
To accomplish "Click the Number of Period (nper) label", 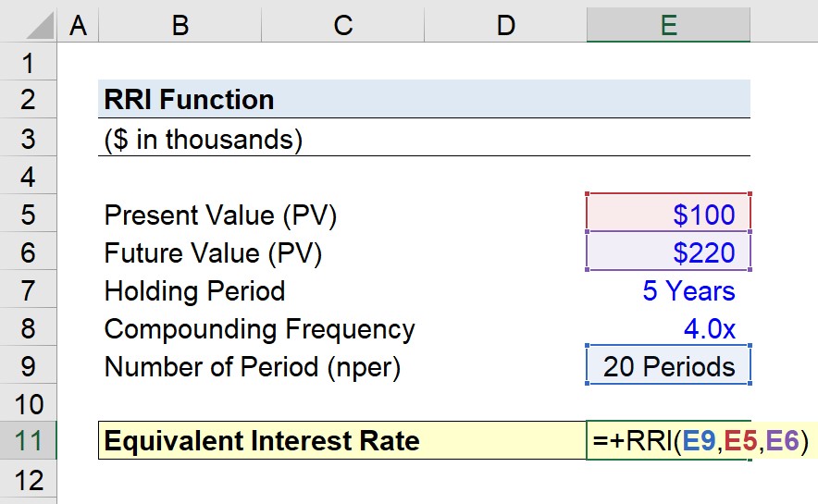I will coord(252,367).
